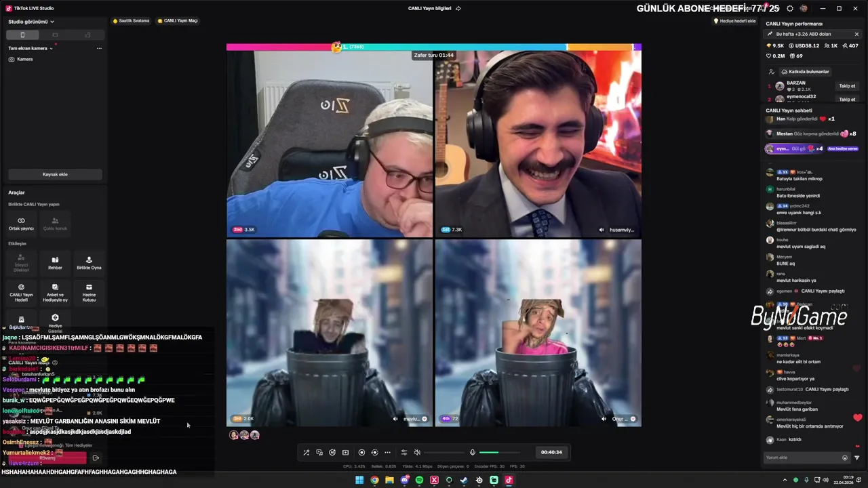The height and width of the screenshot is (488, 868).
Task: Open the settings gear in title bar
Action: click(x=790, y=8)
